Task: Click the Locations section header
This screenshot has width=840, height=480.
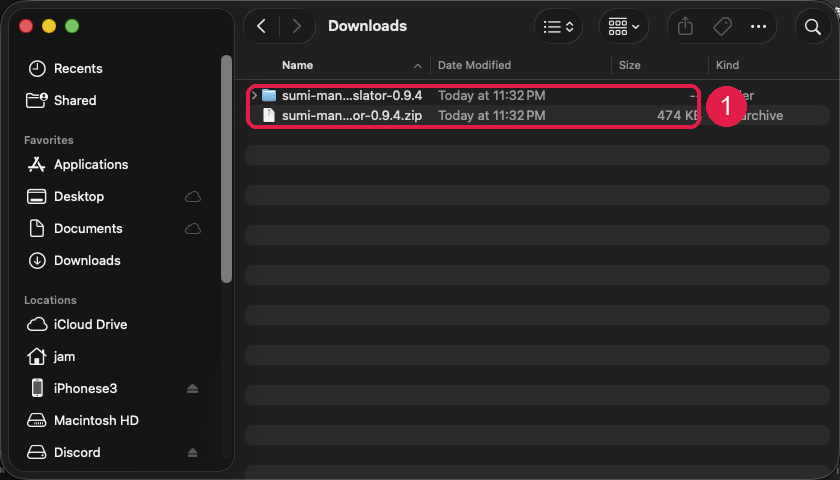Action: (50, 300)
